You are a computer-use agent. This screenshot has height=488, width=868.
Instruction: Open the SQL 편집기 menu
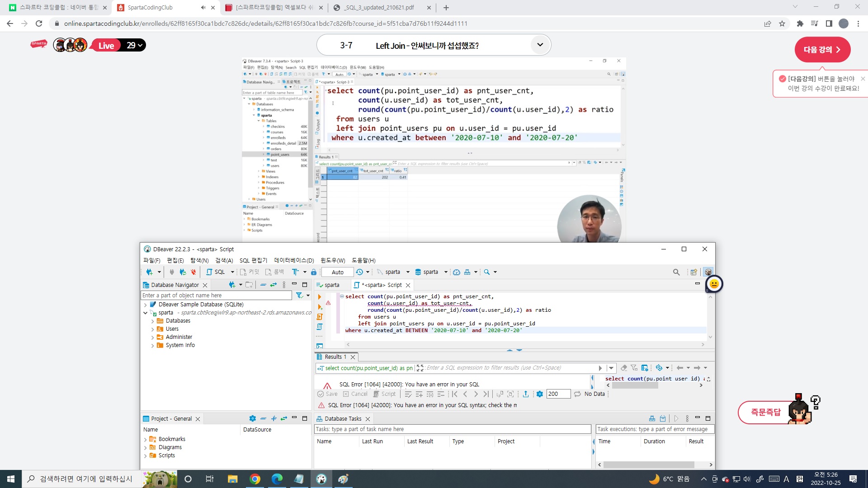[253, 261]
